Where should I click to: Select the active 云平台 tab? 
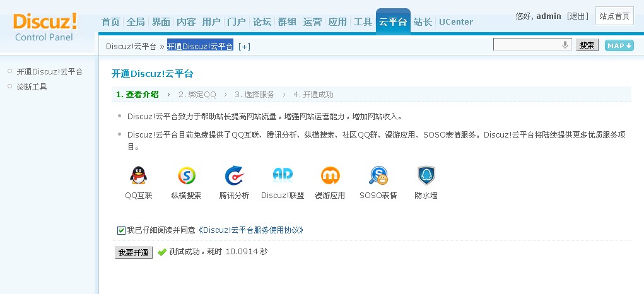point(393,21)
